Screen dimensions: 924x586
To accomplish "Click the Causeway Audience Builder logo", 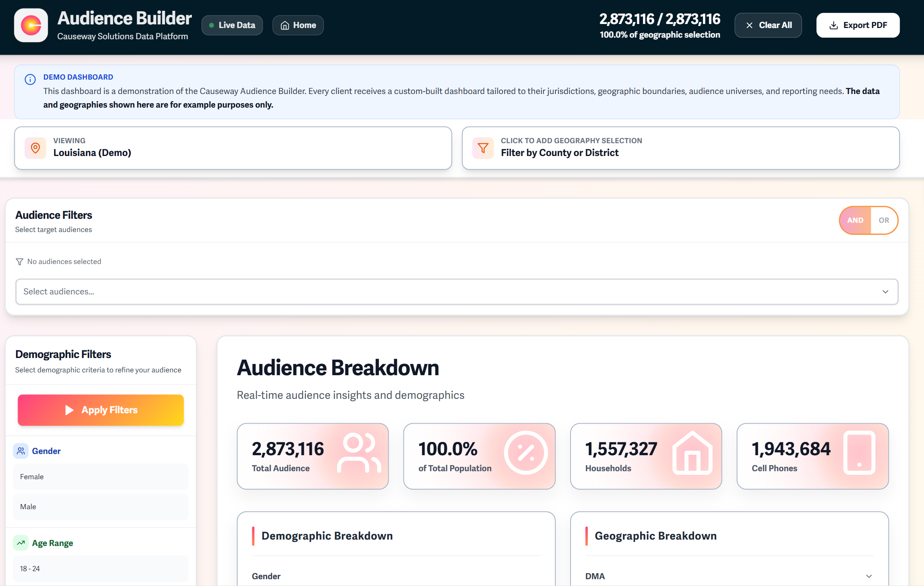I will (31, 25).
